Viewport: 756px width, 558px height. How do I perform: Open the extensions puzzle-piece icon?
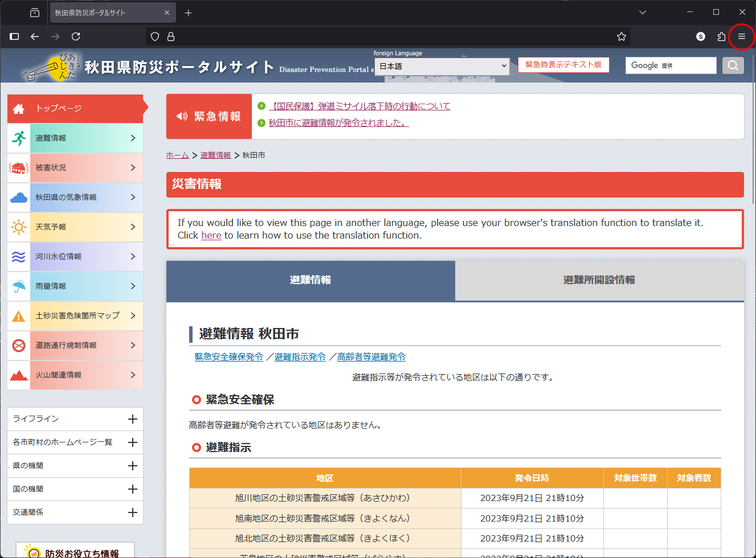[721, 36]
